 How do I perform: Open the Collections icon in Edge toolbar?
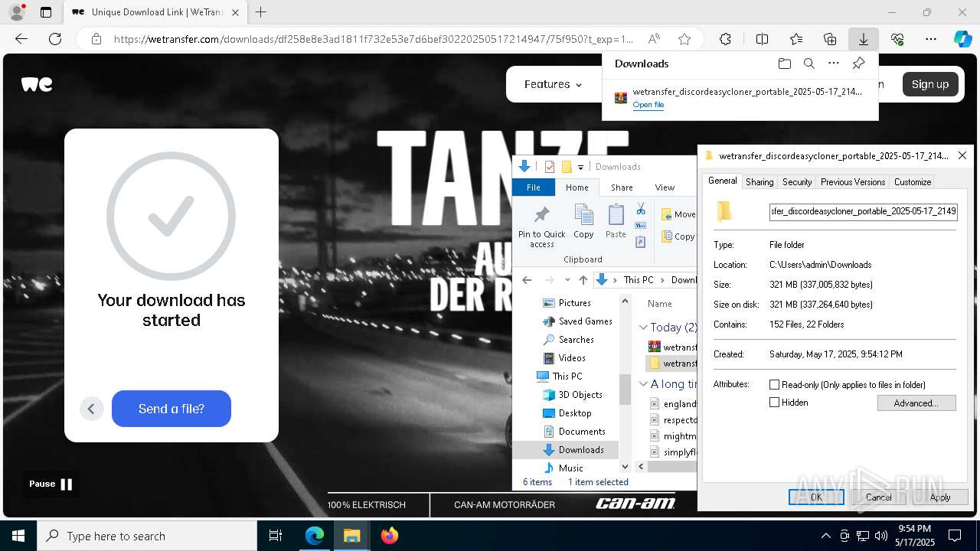click(830, 39)
